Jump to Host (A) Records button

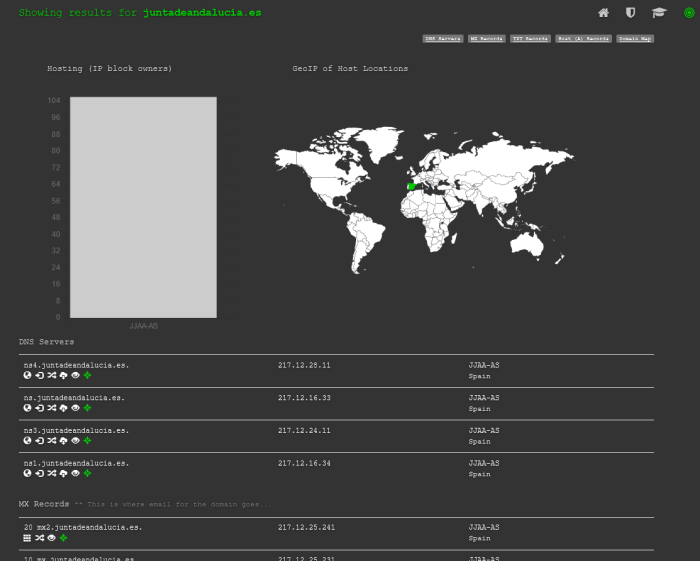pos(583,39)
